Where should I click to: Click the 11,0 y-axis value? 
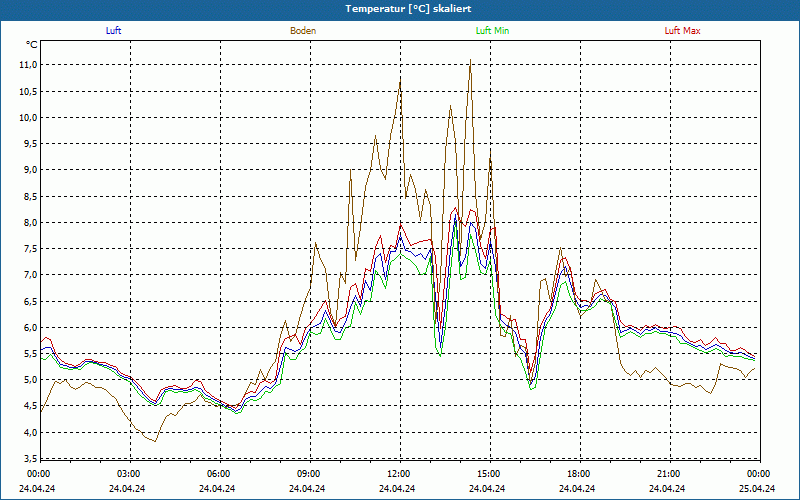point(28,65)
